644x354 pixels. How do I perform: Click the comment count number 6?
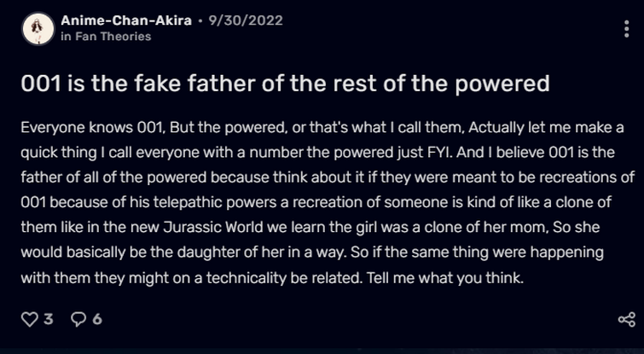click(97, 319)
